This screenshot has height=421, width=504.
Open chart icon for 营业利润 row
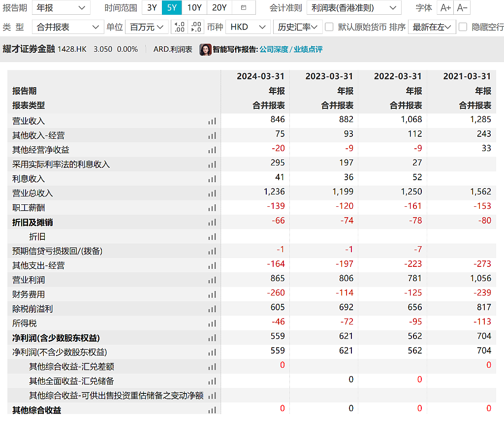pyautogui.click(x=212, y=281)
